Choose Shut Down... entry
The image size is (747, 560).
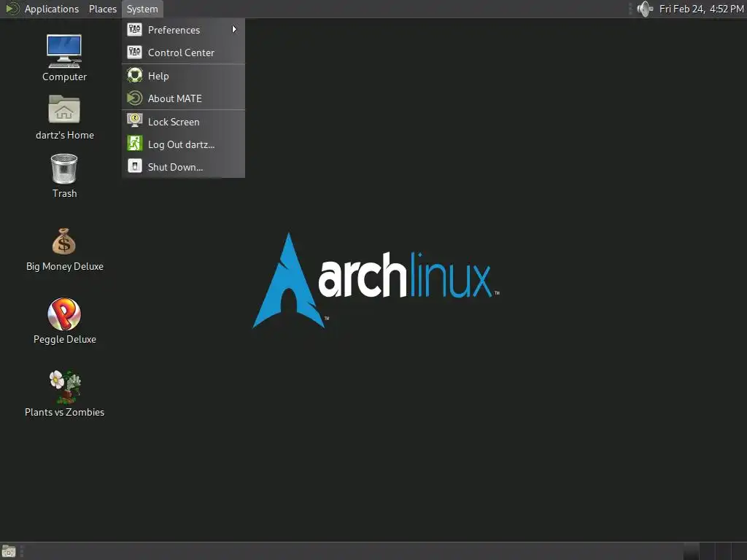[183, 167]
